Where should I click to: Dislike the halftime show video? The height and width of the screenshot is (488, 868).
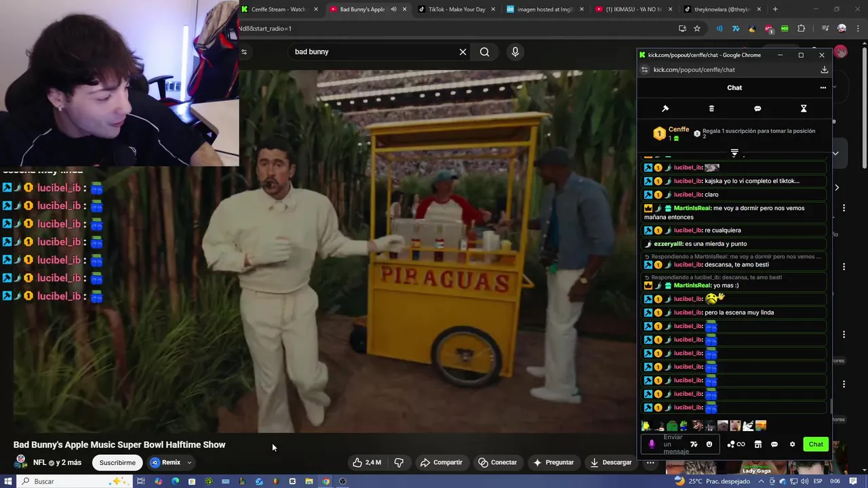coord(399,462)
